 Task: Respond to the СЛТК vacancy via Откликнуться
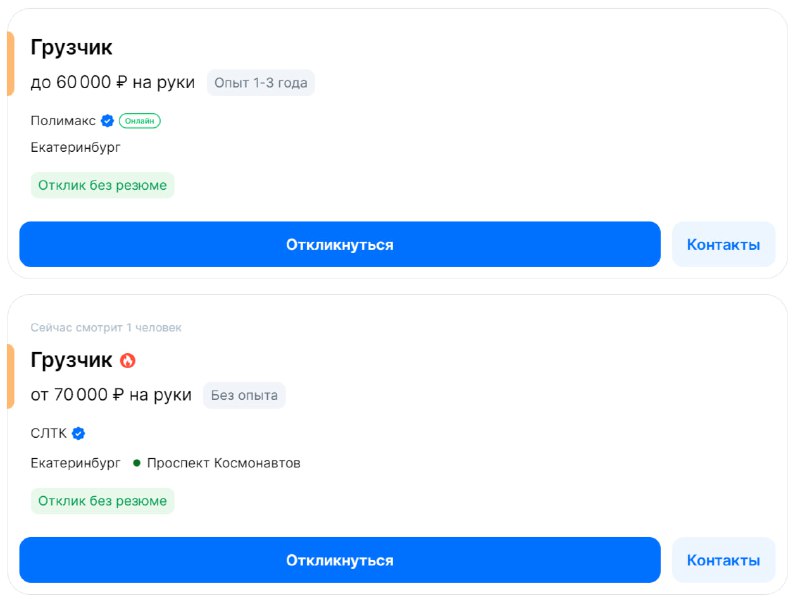pos(340,560)
